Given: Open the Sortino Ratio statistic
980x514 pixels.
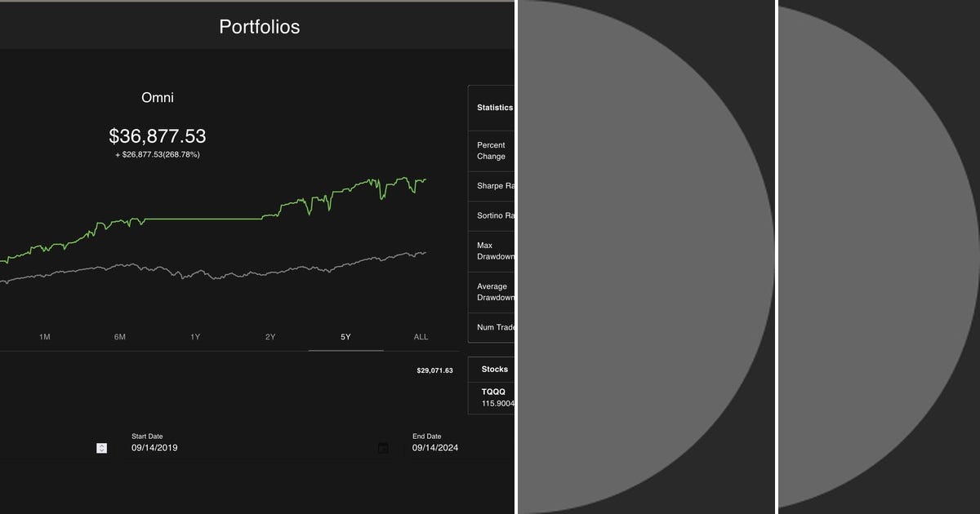Looking at the screenshot, I should point(495,215).
